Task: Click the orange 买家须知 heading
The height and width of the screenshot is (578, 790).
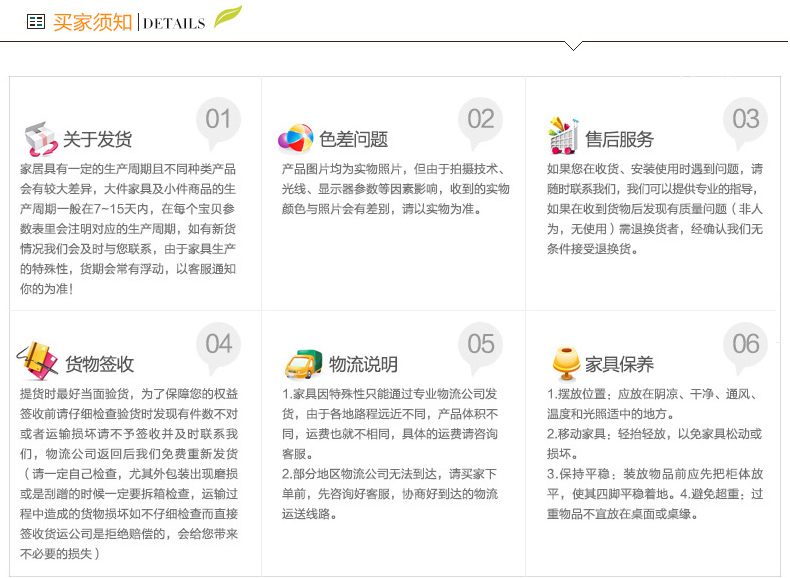Action: 93,23
